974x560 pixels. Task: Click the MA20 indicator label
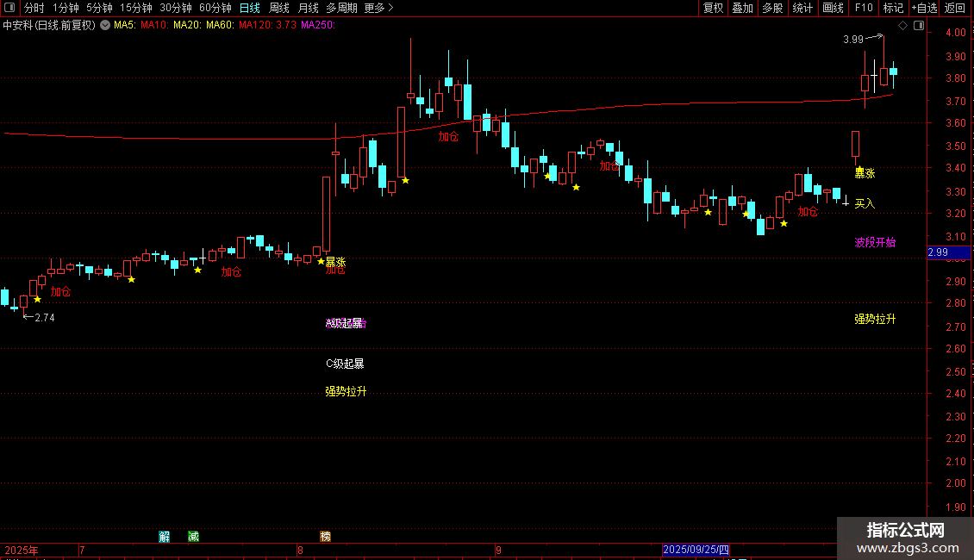click(x=187, y=25)
